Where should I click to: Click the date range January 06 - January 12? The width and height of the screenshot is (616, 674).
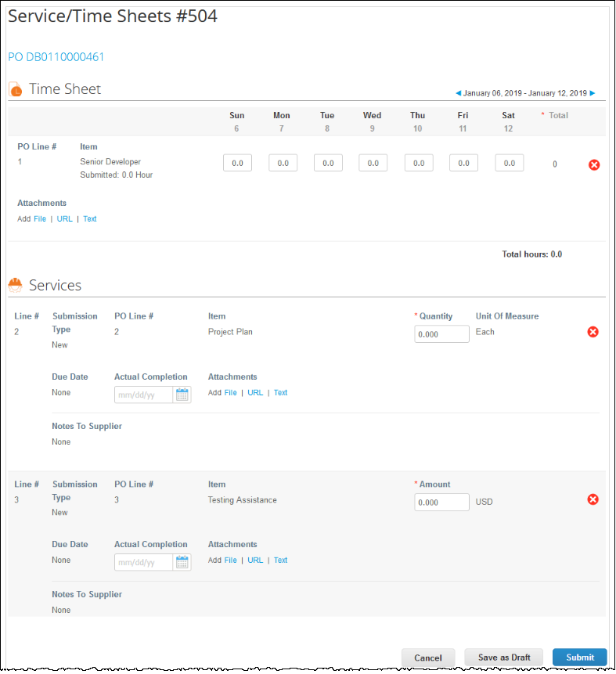[525, 93]
